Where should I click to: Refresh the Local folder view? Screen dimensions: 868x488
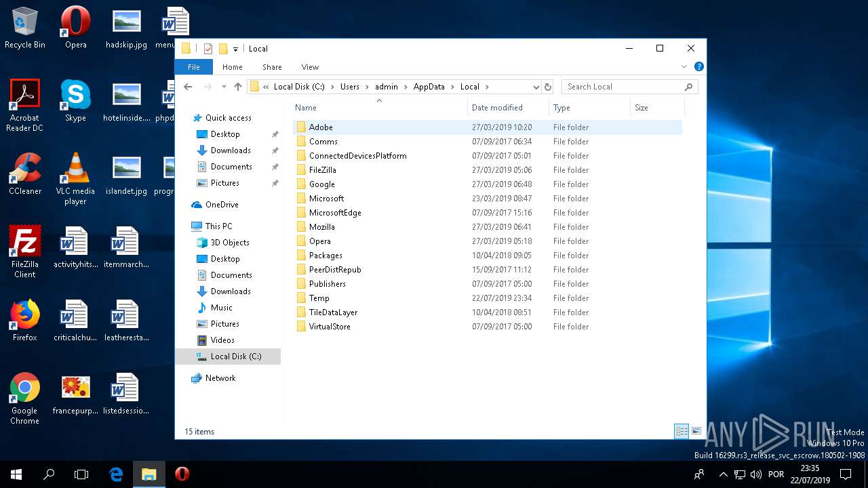coord(548,87)
